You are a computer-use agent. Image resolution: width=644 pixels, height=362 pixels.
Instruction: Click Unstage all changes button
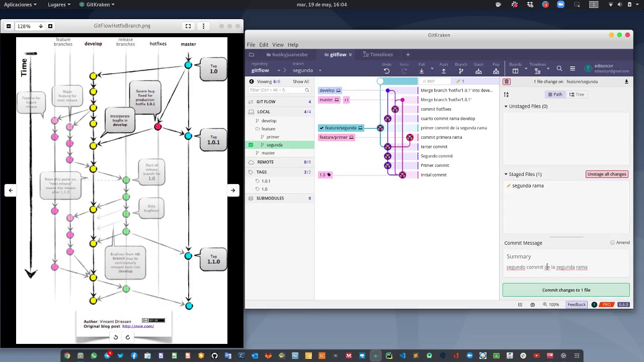point(607,174)
